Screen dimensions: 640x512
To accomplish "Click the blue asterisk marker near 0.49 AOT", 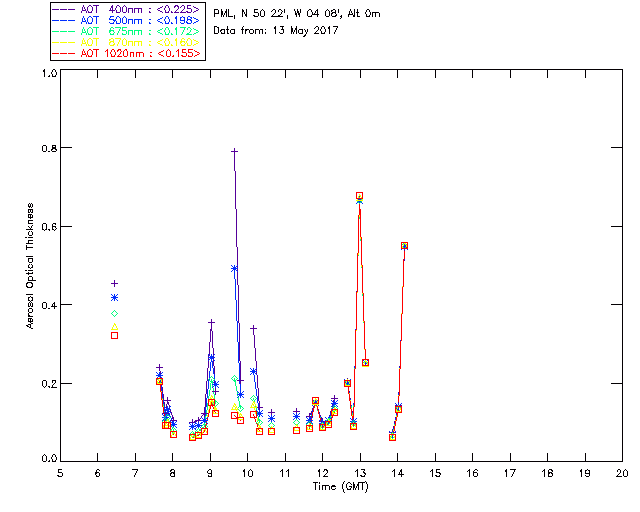I will (234, 269).
